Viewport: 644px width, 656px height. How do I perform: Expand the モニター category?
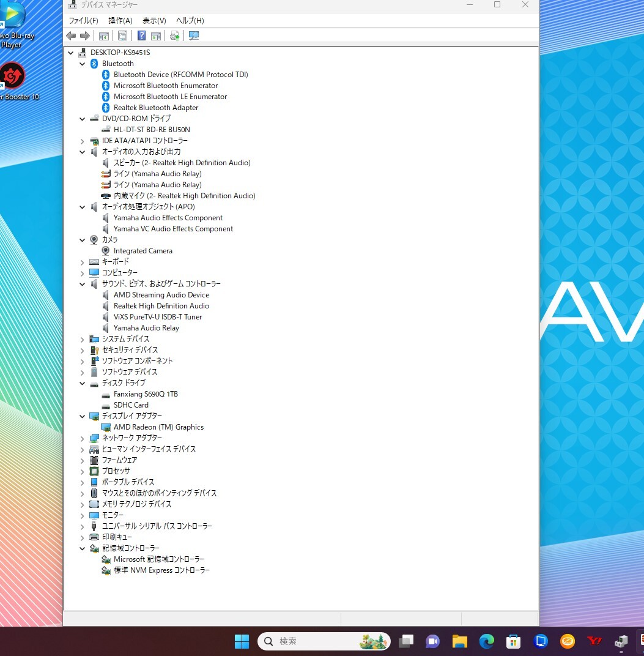point(83,515)
